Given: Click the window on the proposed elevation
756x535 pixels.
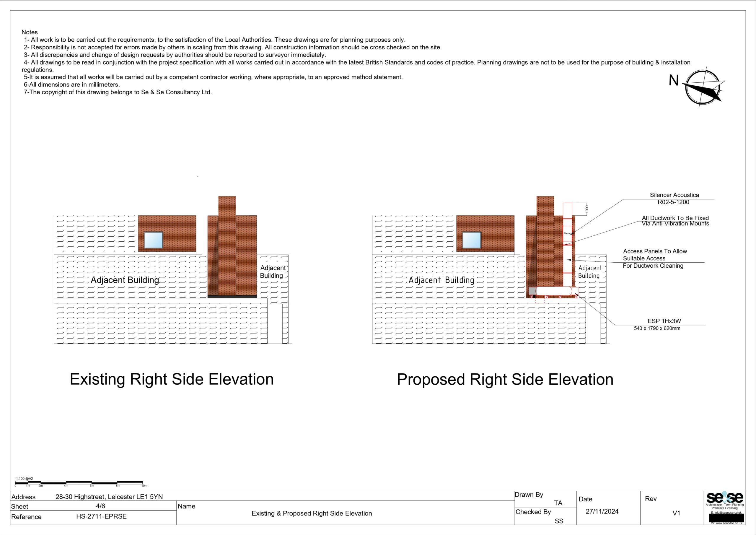Looking at the screenshot, I should (472, 240).
